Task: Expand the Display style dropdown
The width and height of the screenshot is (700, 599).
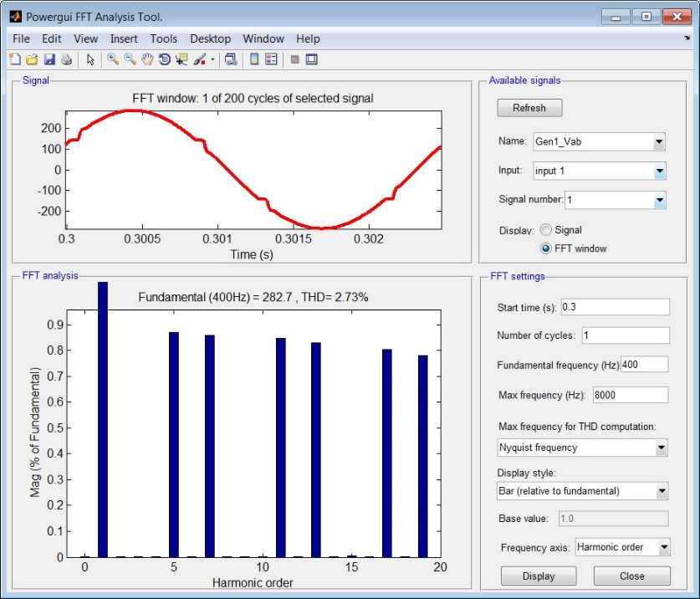Action: point(660,491)
